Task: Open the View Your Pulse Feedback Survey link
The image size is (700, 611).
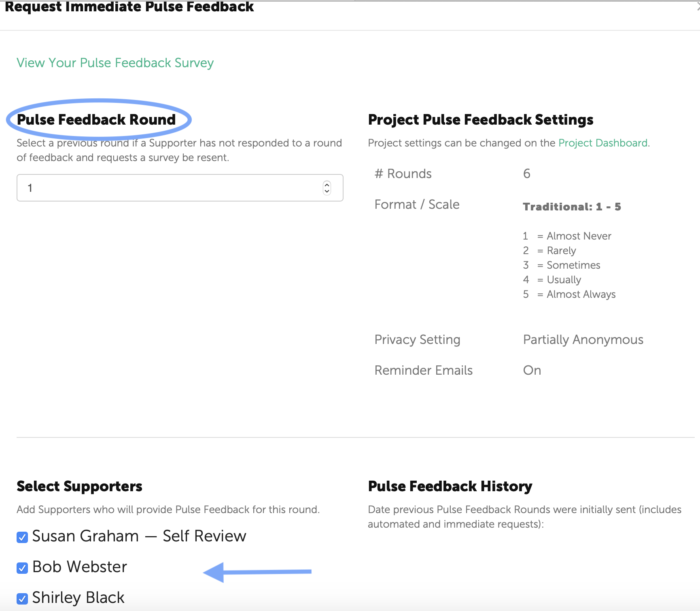Action: tap(115, 63)
